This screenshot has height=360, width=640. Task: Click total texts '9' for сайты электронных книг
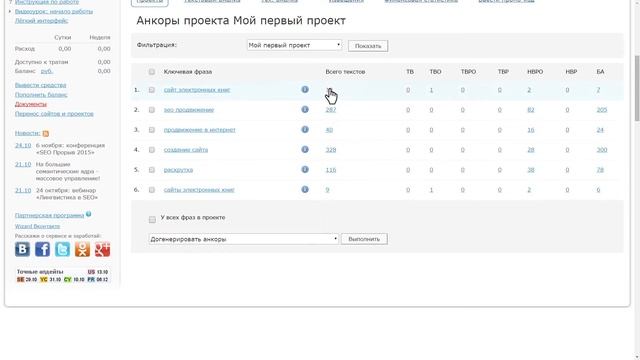[x=327, y=190]
